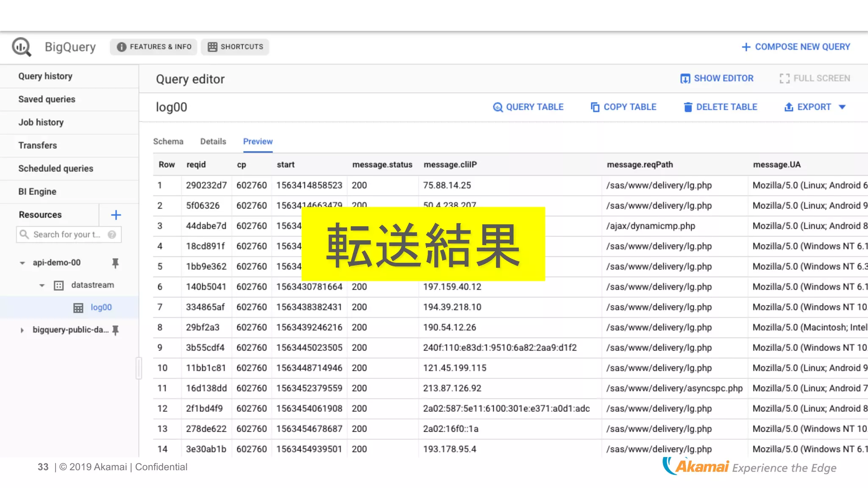Click IP cell 2a02:16f0::1a
Image resolution: width=868 pixels, height=488 pixels.
[x=451, y=429]
